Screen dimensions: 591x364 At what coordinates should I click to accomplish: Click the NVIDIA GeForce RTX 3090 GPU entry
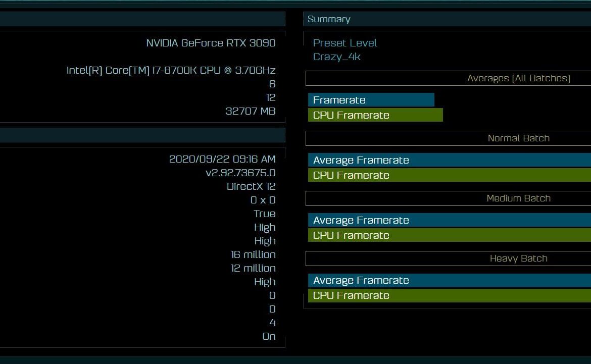coord(211,43)
